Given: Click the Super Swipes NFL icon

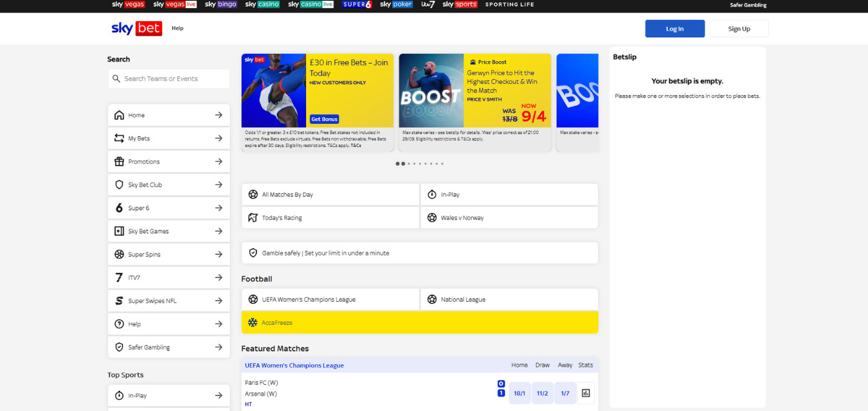Looking at the screenshot, I should tap(119, 301).
